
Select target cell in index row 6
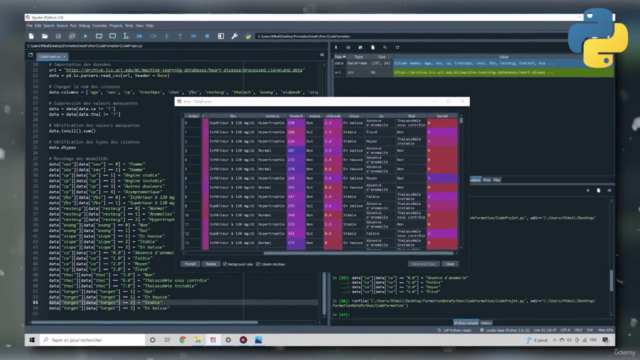pos(442,178)
